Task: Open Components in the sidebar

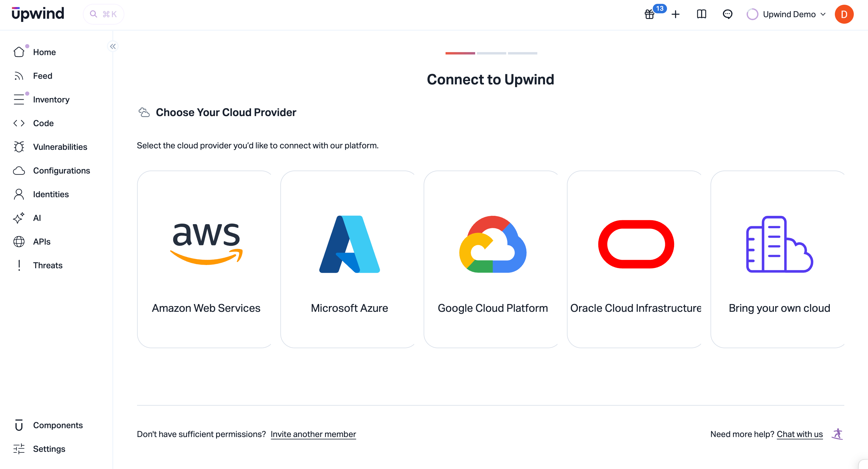Action: (x=58, y=425)
